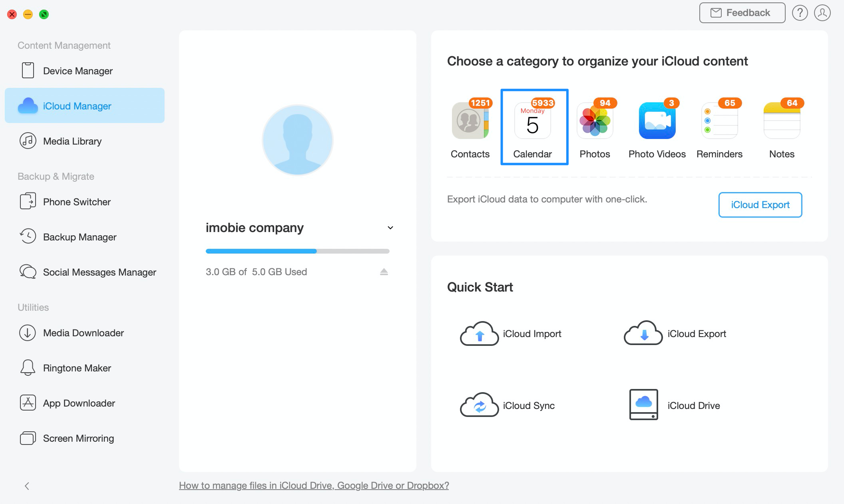Click the eject icon beside storage usage
844x504 pixels.
(384, 272)
